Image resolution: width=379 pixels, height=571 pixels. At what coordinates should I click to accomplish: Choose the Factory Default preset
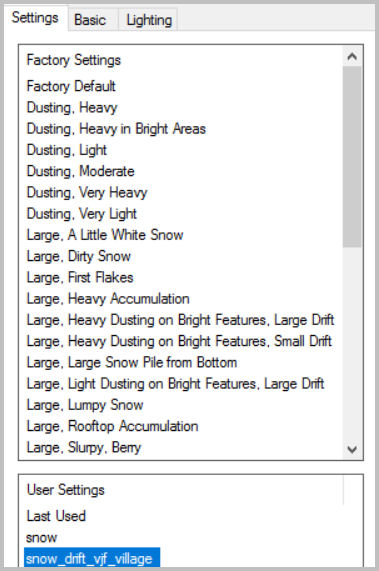click(x=71, y=86)
